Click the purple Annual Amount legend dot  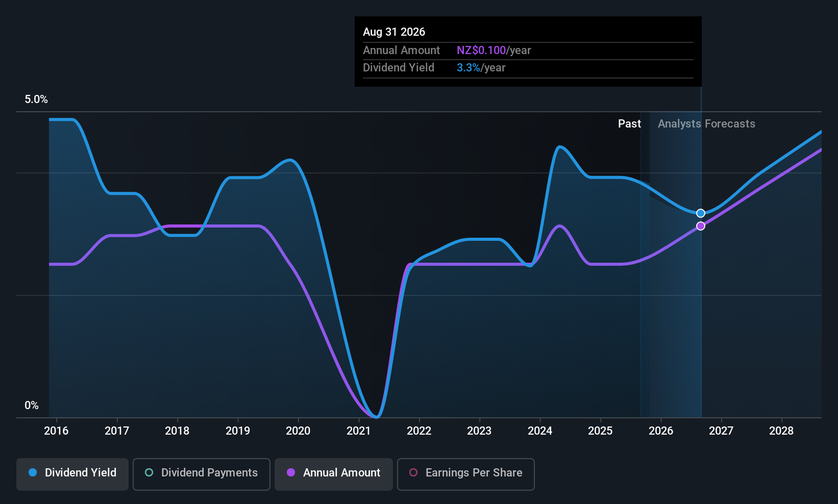tap(291, 472)
